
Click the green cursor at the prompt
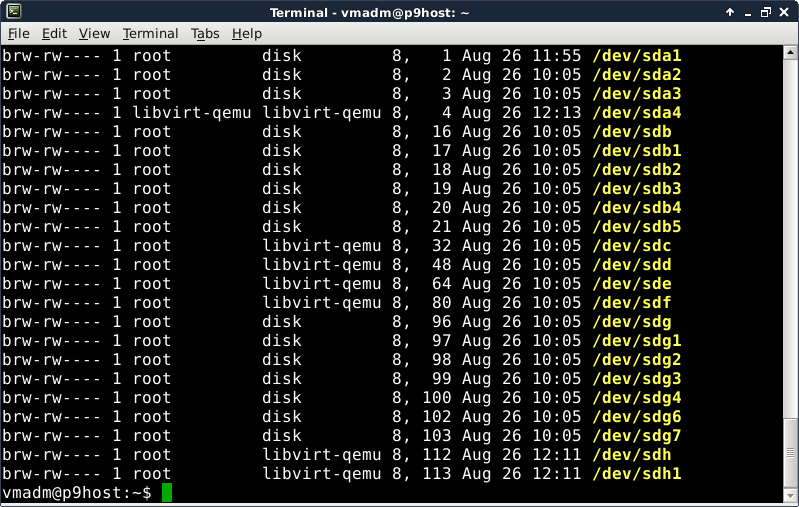[x=167, y=493]
